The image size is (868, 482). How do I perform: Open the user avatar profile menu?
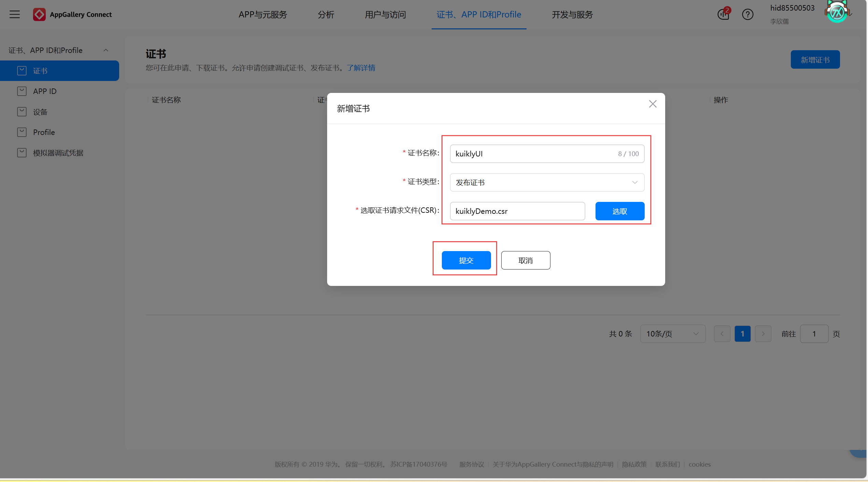(837, 13)
